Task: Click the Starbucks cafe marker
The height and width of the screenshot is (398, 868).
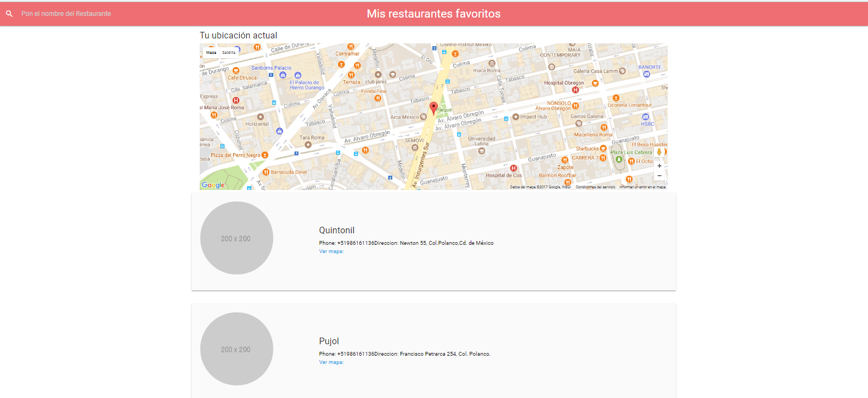Action: point(604,149)
